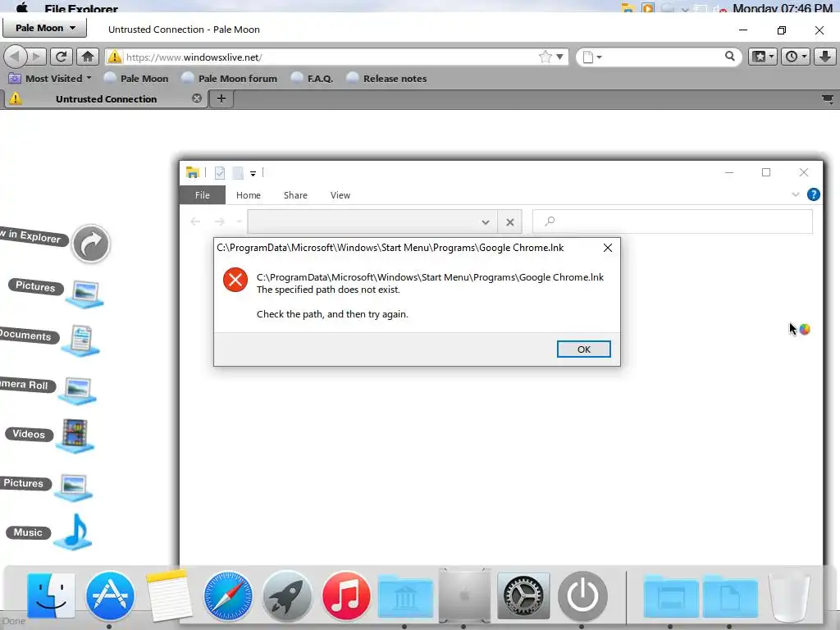Open the library folder in the dock

coord(405,596)
